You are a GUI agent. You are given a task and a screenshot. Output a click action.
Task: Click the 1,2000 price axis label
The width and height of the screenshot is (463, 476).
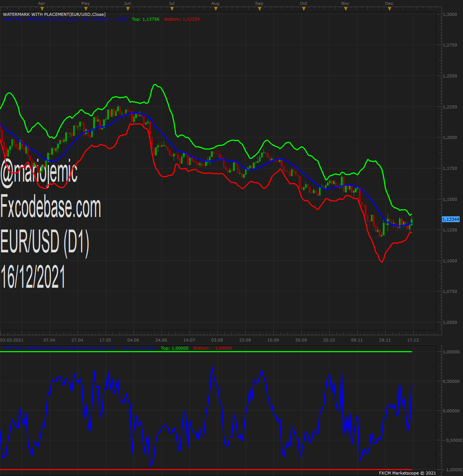click(450, 137)
